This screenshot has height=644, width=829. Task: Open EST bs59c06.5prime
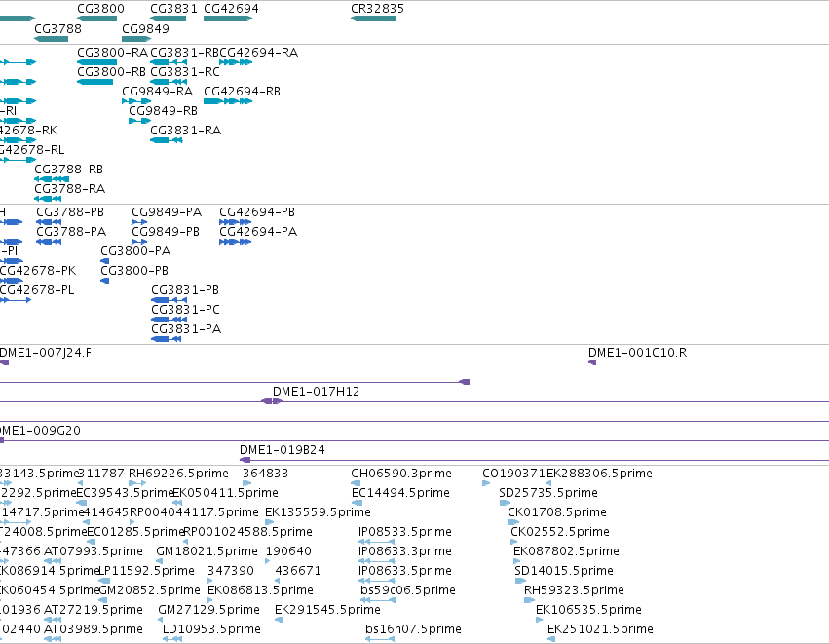pyautogui.click(x=378, y=600)
